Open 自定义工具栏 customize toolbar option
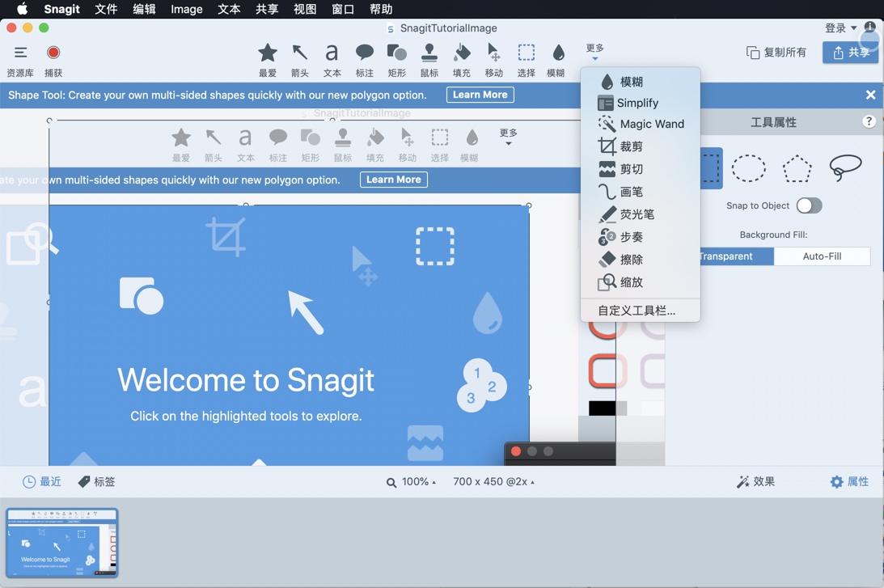This screenshot has height=588, width=884. (x=641, y=311)
